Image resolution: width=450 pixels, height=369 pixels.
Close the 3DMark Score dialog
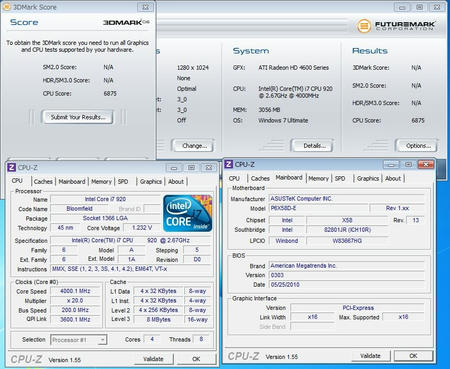click(145, 7)
